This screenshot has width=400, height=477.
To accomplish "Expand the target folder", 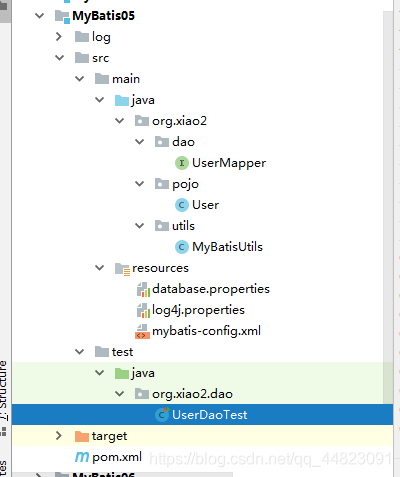I will click(59, 436).
